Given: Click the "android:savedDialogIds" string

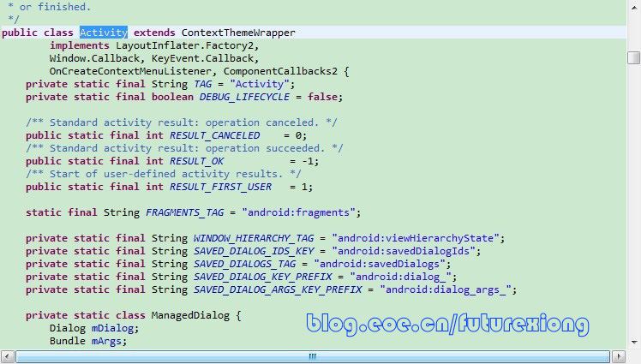Looking at the screenshot, I should coord(404,251).
